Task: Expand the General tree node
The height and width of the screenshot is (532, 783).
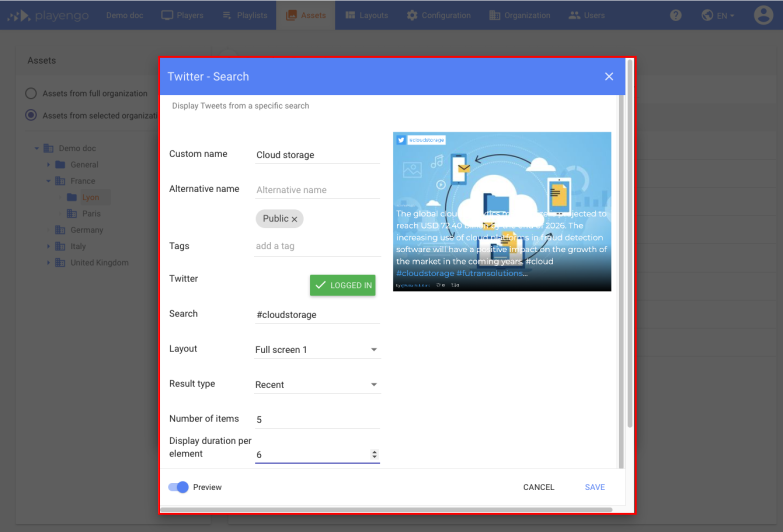Action: click(x=48, y=164)
